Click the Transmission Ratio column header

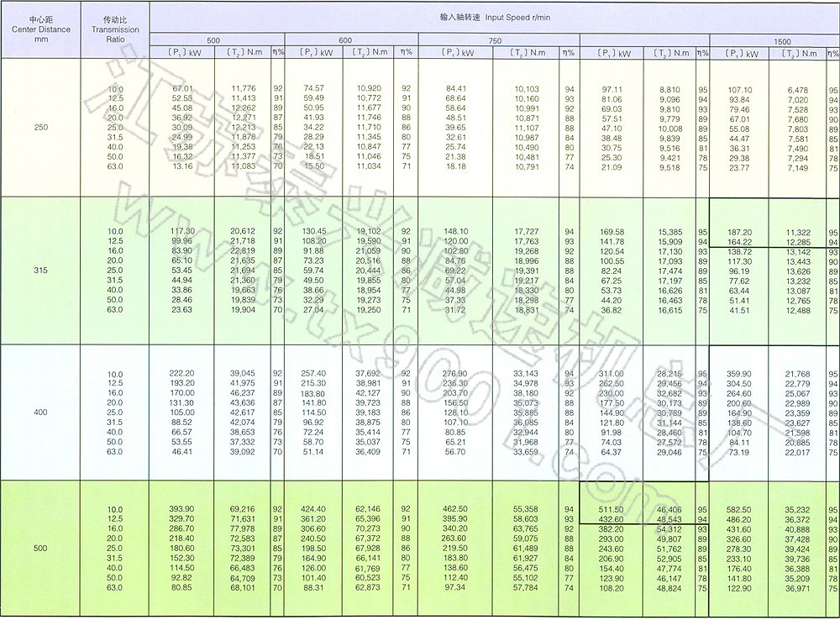(115, 28)
